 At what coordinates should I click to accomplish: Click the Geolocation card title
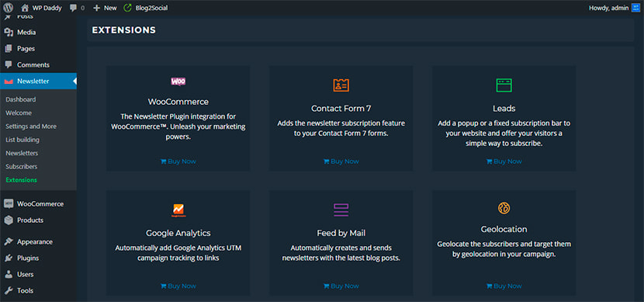[x=504, y=229]
